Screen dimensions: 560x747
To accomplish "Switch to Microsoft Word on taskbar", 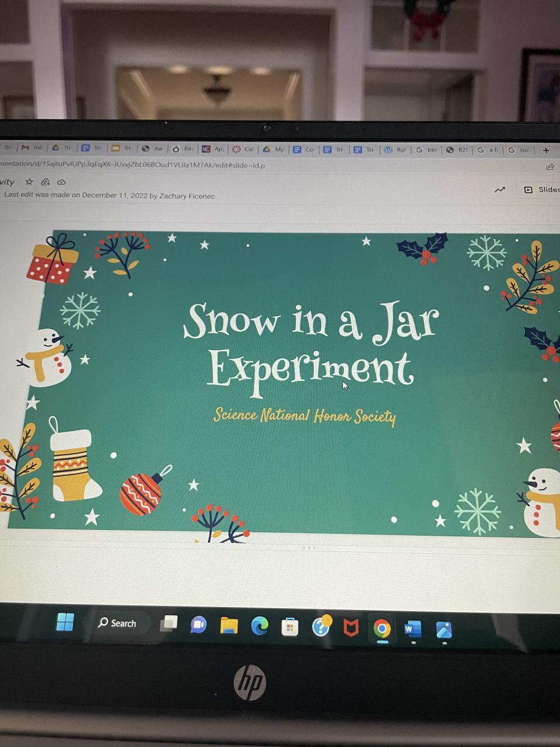I will coord(412,630).
